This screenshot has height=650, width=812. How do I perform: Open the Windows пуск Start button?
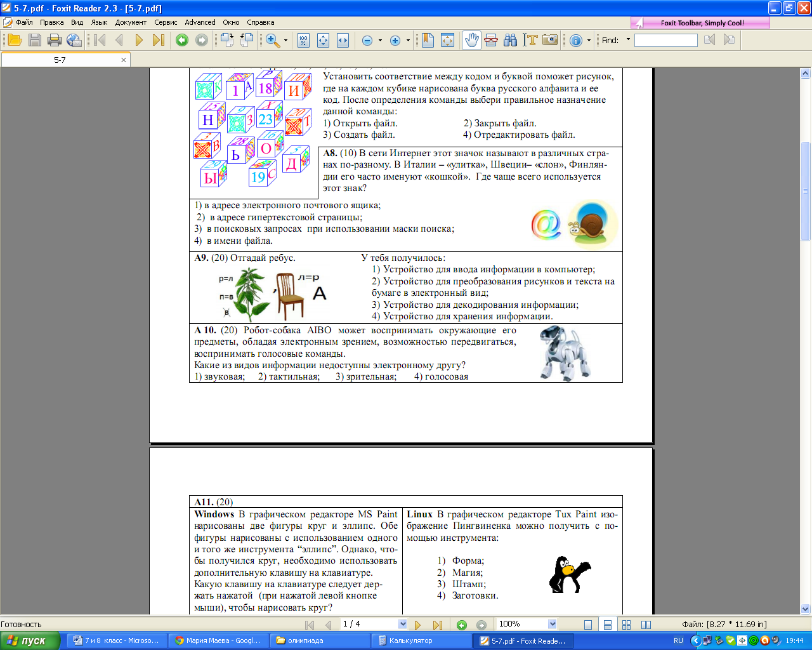[x=30, y=640]
